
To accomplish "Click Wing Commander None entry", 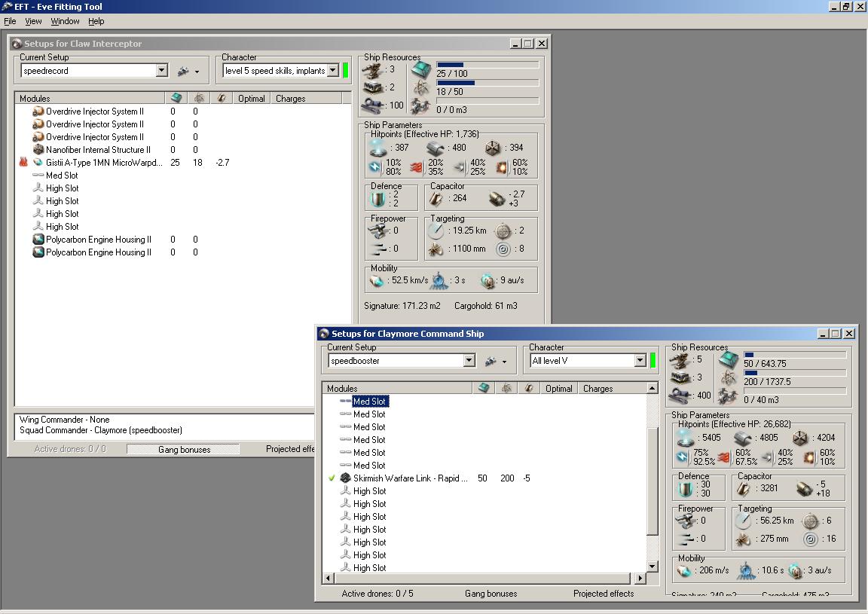I will [x=64, y=419].
